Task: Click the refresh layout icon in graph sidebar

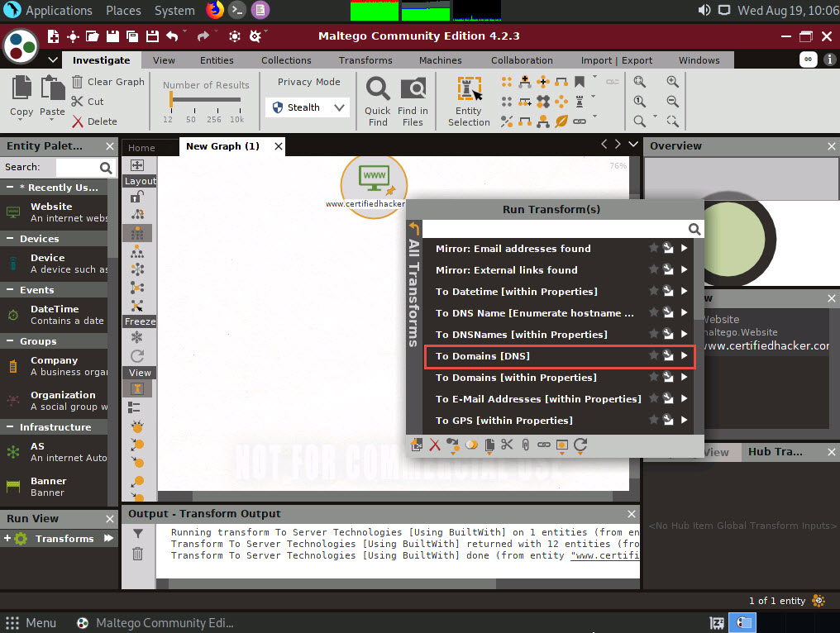Action: pyautogui.click(x=137, y=356)
